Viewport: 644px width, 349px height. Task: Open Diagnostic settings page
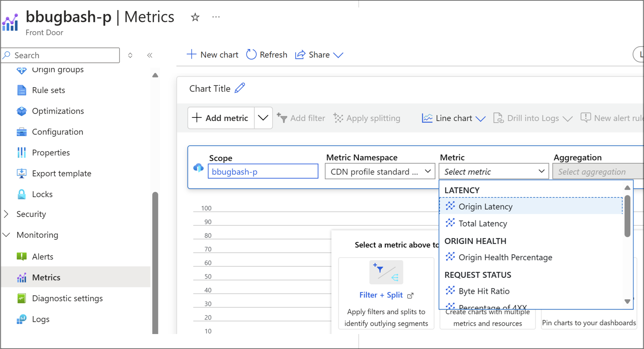pos(67,298)
